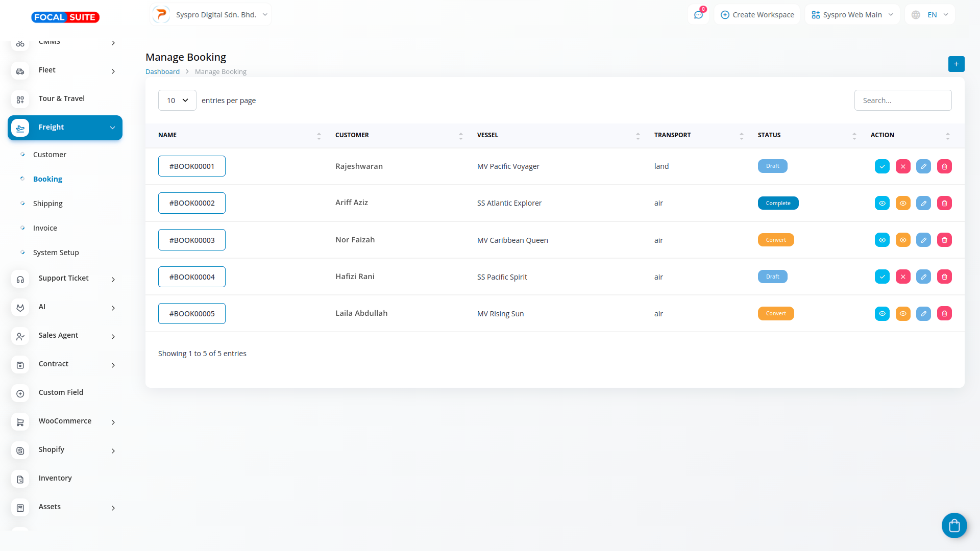Click the Create Workspace button
The width and height of the screenshot is (980, 551).
[757, 15]
